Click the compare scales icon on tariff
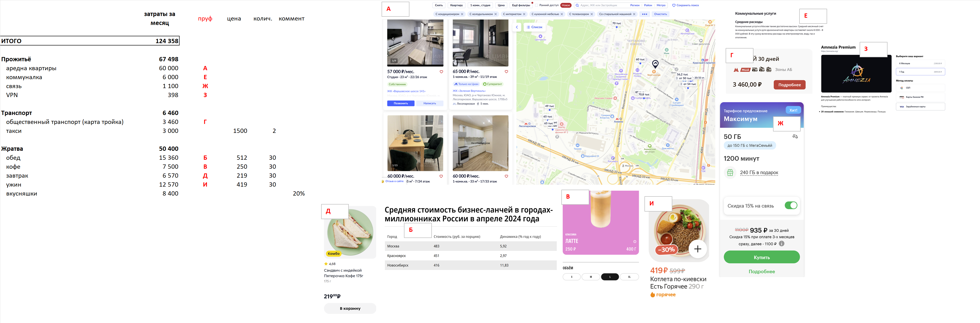Image resolution: width=980 pixels, height=323 pixels. pyautogui.click(x=795, y=136)
